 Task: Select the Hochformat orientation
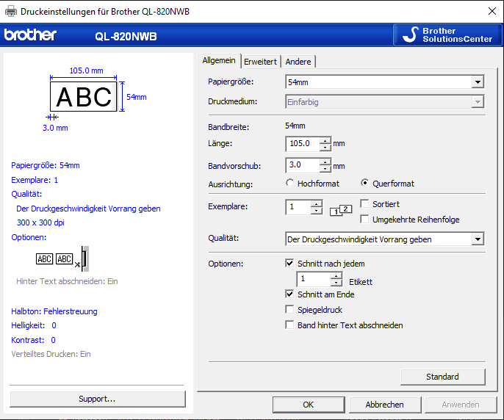pyautogui.click(x=312, y=183)
